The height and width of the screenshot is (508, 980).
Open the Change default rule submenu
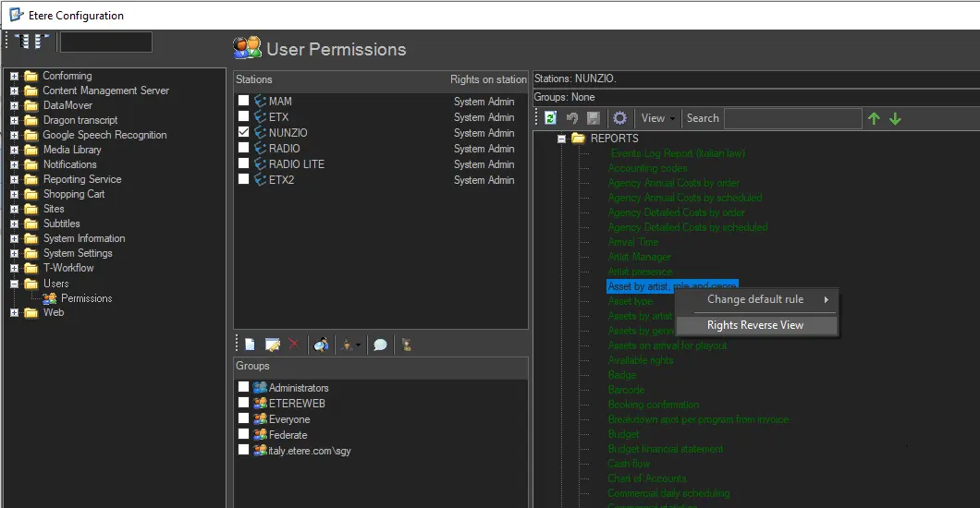point(755,299)
